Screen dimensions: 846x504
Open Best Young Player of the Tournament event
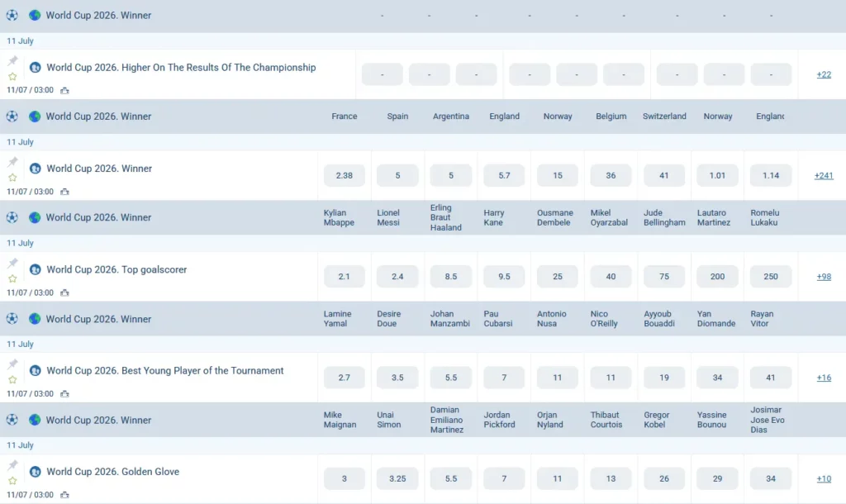tap(164, 371)
